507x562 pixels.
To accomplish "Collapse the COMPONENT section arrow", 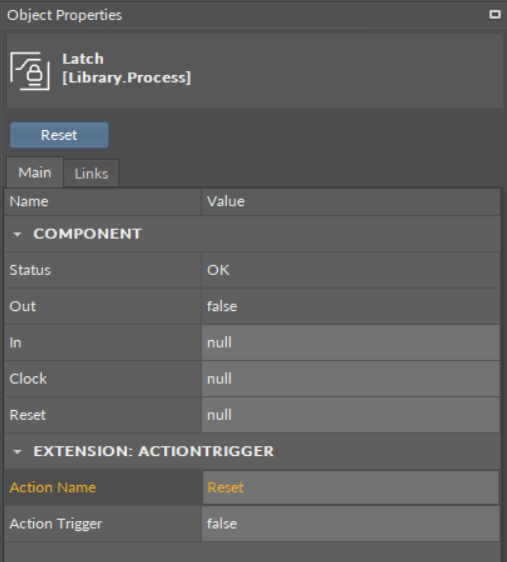I will coord(17,234).
